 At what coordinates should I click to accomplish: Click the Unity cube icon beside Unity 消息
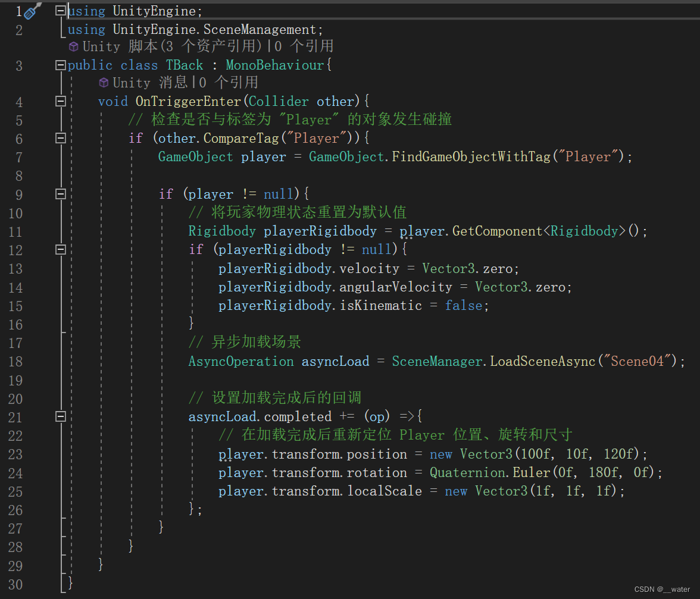point(104,83)
